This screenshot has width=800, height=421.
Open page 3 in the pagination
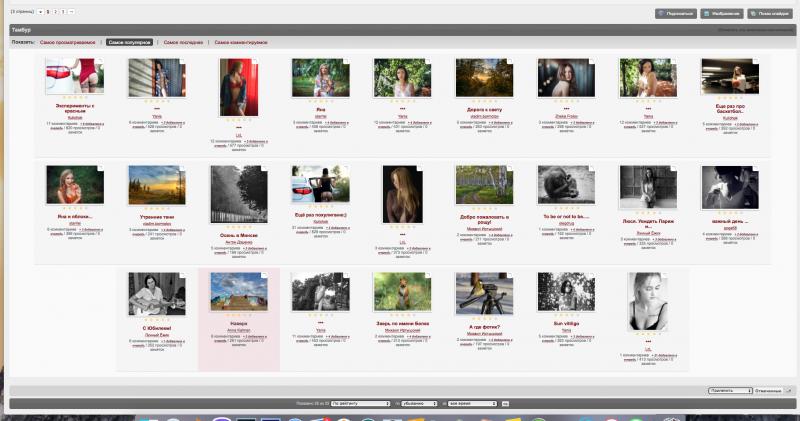63,12
